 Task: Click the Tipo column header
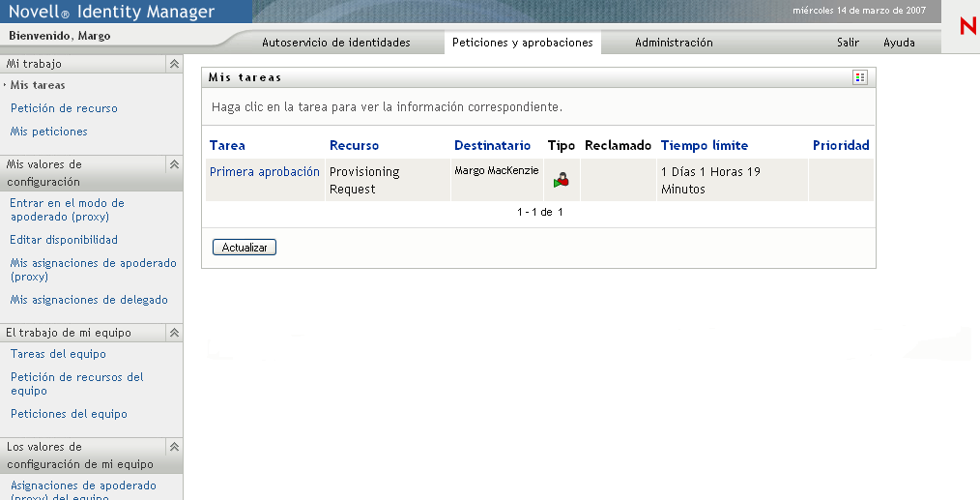(x=562, y=145)
